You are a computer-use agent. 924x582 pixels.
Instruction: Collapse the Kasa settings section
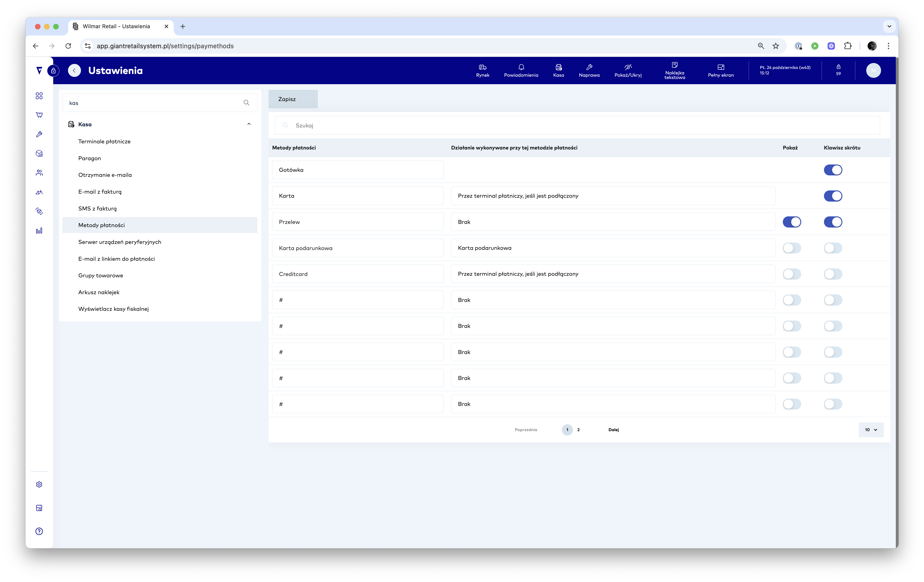click(249, 124)
